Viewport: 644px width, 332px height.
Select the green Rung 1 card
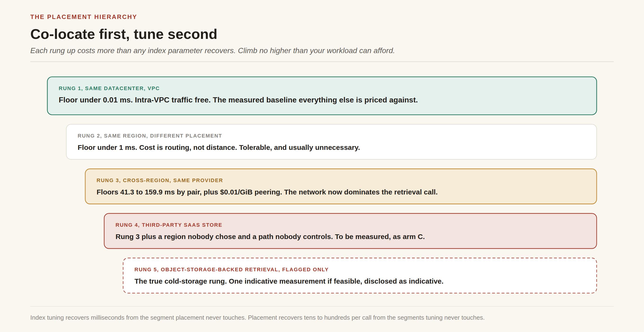(322, 96)
